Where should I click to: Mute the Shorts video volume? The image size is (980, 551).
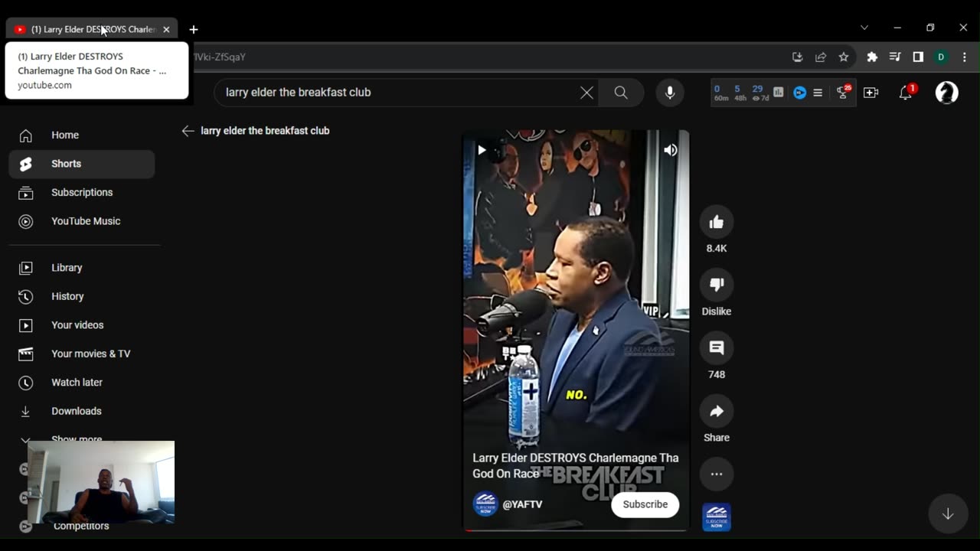coord(671,150)
